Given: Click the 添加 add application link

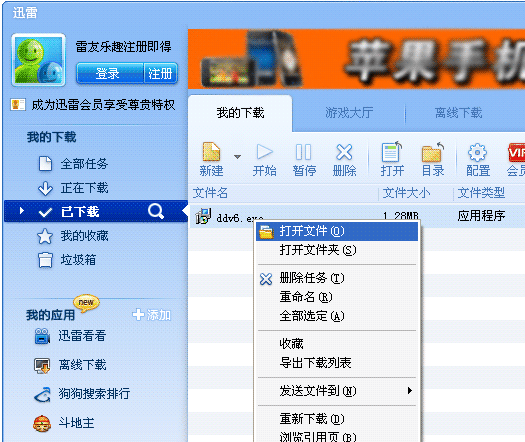Looking at the screenshot, I should point(152,315).
